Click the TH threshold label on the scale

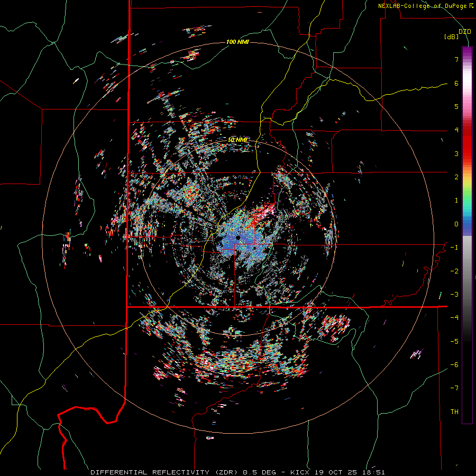[x=454, y=412]
